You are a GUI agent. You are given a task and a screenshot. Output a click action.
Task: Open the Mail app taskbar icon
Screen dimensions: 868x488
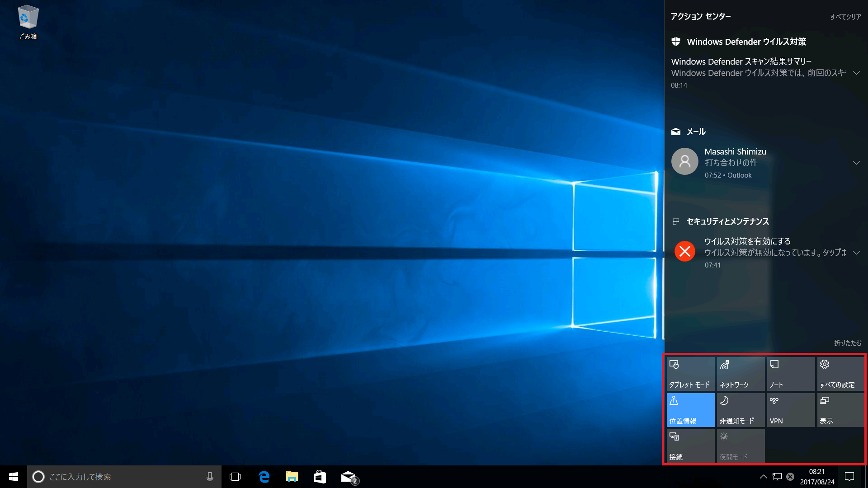tap(349, 477)
